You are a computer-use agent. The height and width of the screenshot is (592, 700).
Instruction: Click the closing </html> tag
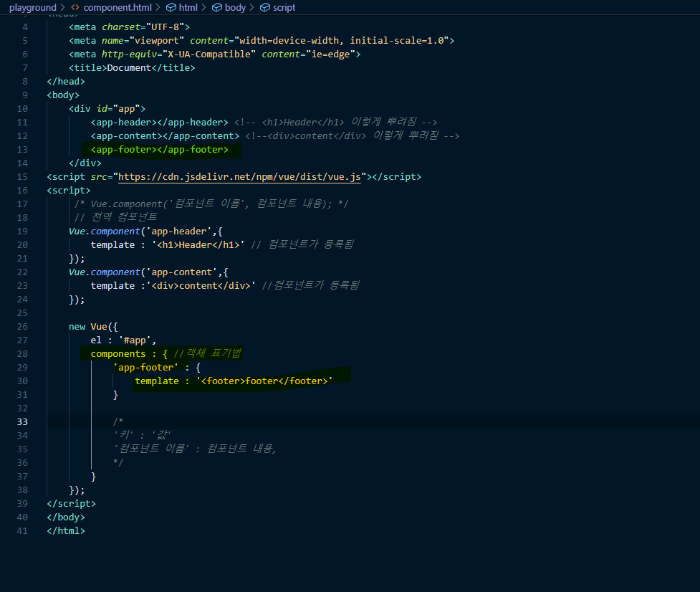66,531
